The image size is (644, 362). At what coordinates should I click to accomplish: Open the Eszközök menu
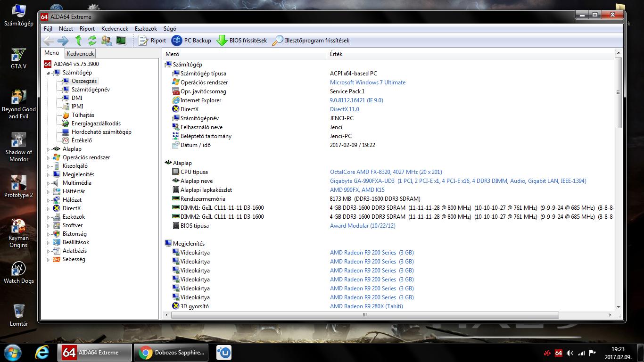(x=146, y=29)
